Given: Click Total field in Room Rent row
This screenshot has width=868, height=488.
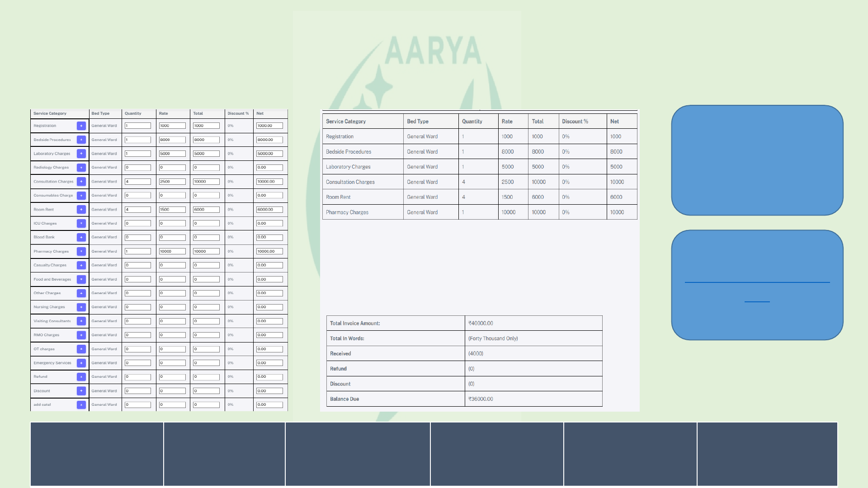Looking at the screenshot, I should [207, 210].
